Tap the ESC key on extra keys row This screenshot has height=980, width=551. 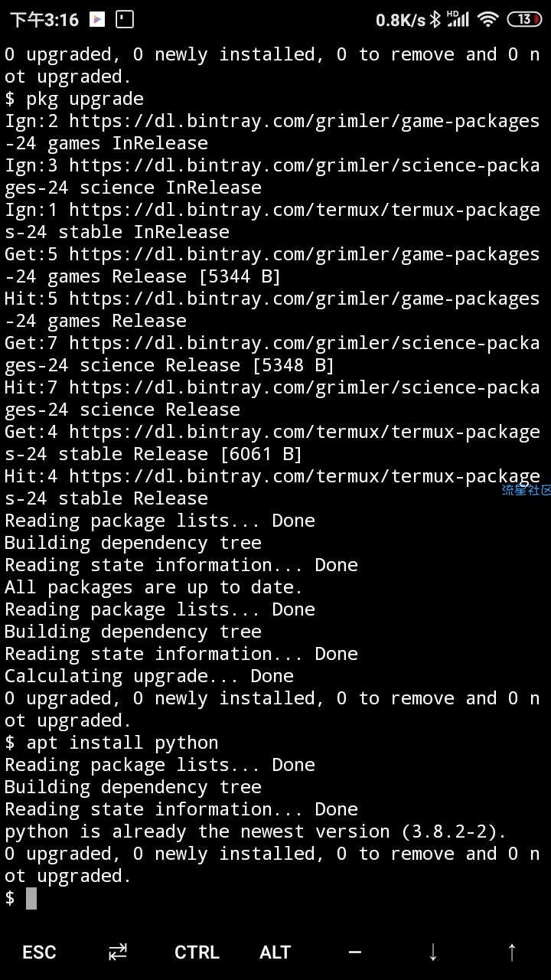pyautogui.click(x=39, y=952)
